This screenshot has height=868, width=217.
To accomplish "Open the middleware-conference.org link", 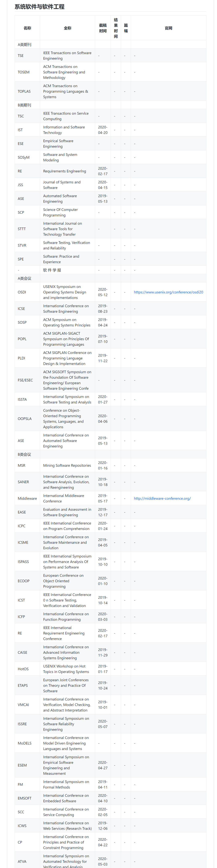I will [x=162, y=498].
